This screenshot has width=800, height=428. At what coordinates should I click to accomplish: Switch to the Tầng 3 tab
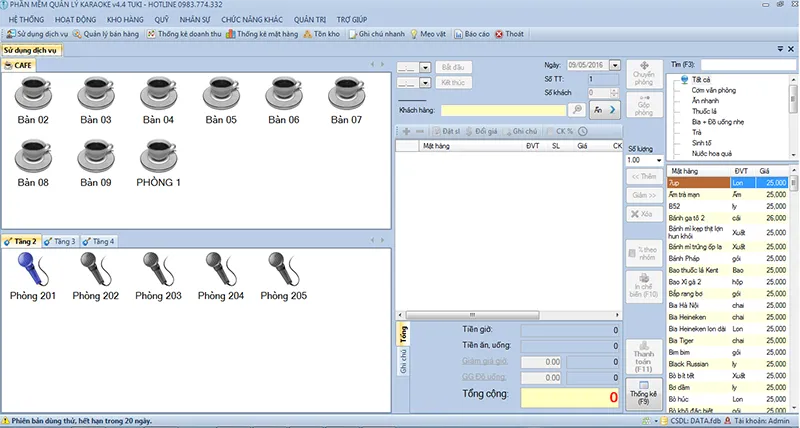(x=63, y=241)
